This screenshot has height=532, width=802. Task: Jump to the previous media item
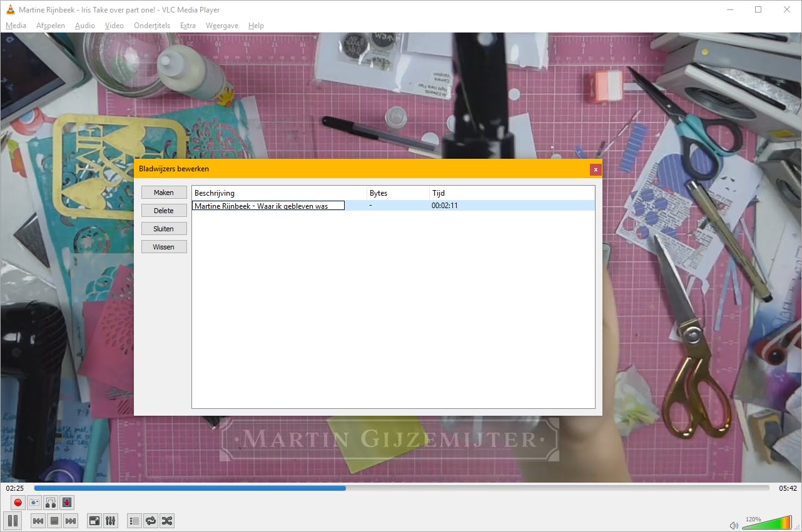tap(38, 521)
